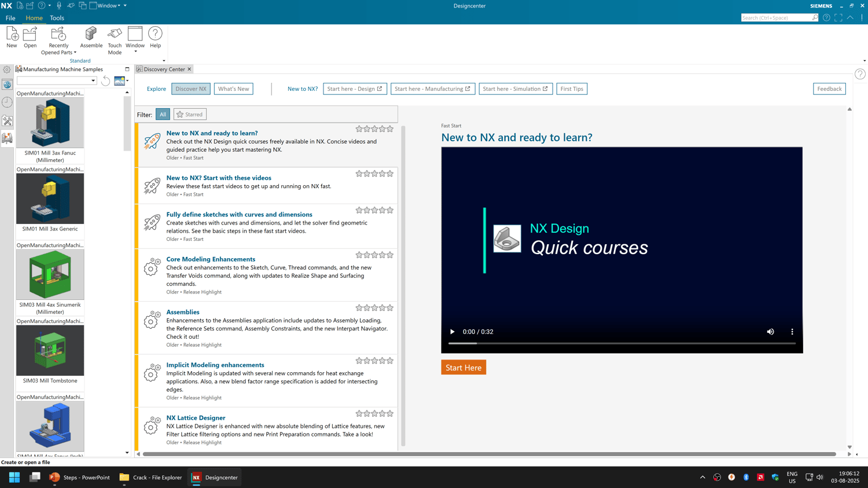Close the Discovery Center tab
The image size is (868, 488).
click(x=189, y=69)
